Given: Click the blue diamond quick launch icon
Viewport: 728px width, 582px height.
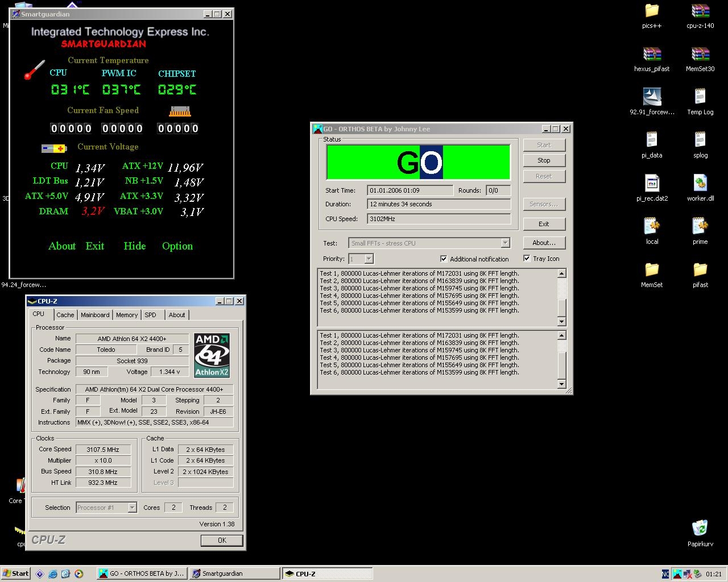Looking at the screenshot, I should pos(40,573).
